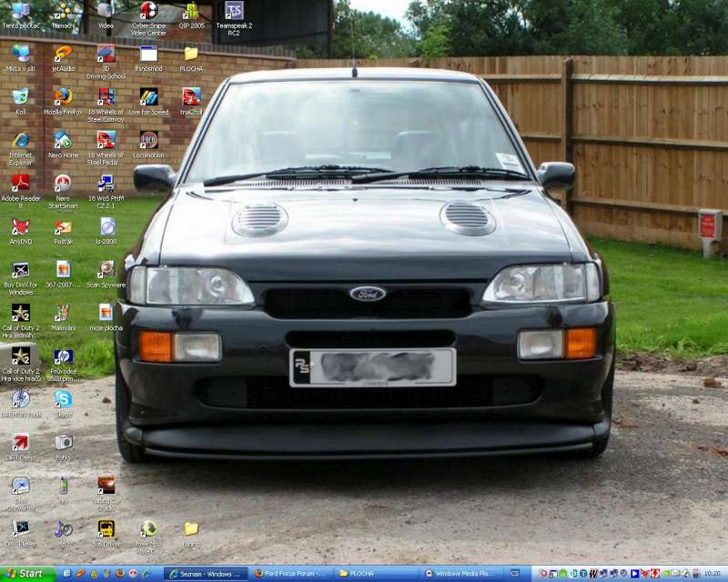Screen dimensions: 728x582
Task: Open Adobe Reader 8 shortcut
Action: point(20,183)
